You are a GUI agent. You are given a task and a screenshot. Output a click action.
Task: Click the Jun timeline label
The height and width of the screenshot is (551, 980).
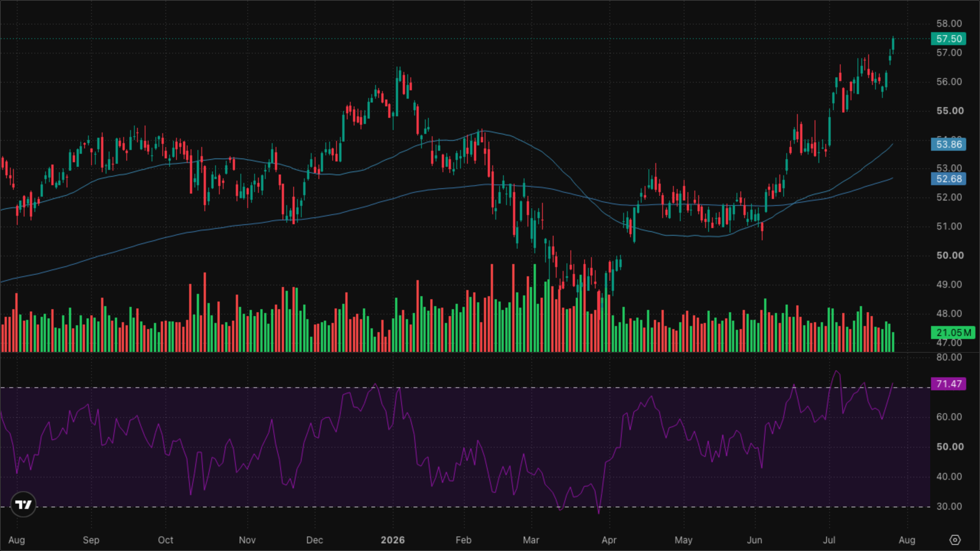[755, 540]
